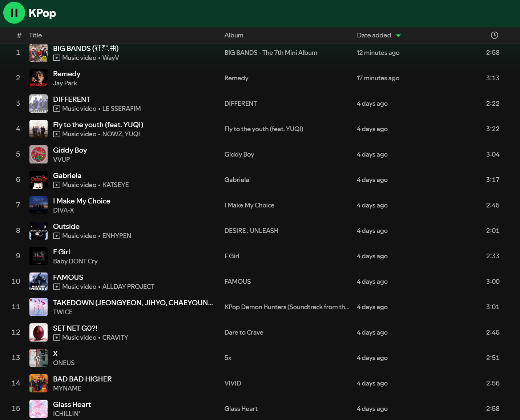Open album link VIVID
Screen dimensions: 520x420
233,383
